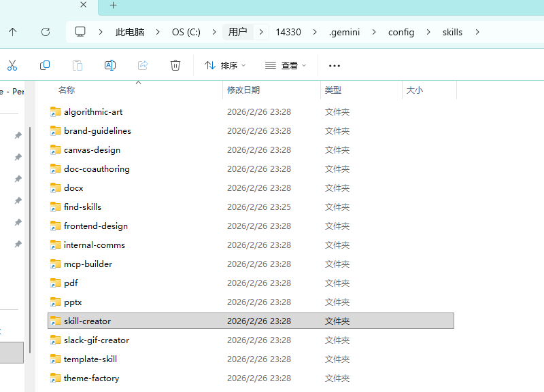Click the algorithmic-art folder icon
This screenshot has width=544, height=392.
point(56,112)
